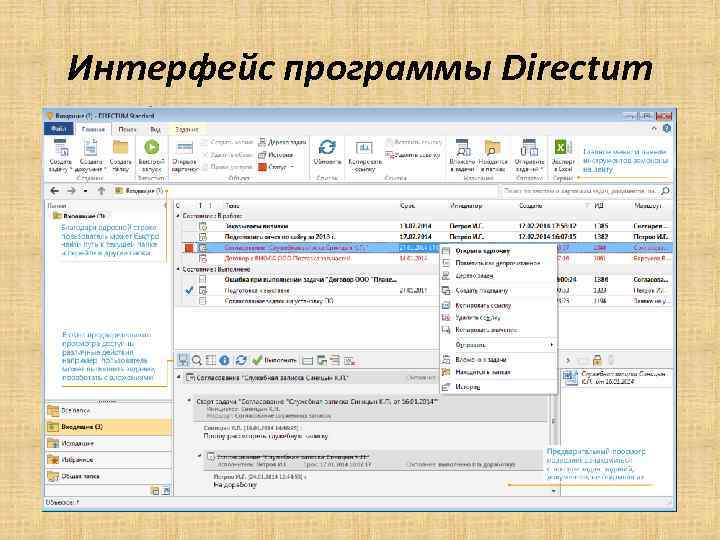
Task: Click Вложена в задачи ribbon icon
Action: pyautogui.click(x=462, y=148)
